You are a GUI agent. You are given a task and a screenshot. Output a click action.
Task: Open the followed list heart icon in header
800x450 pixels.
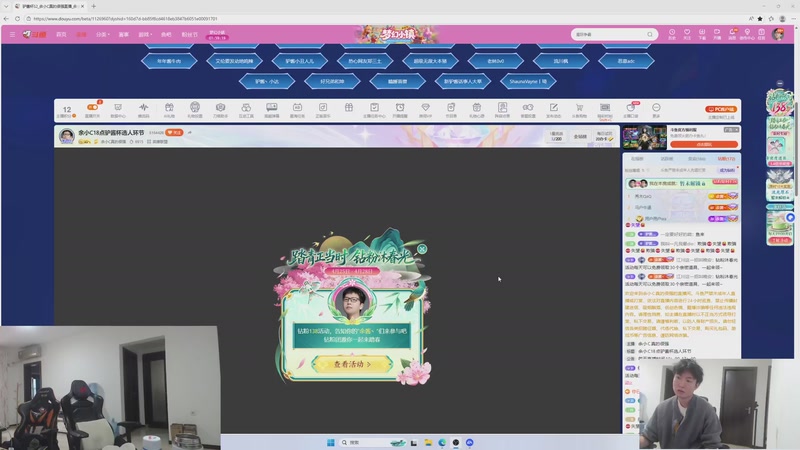point(687,34)
